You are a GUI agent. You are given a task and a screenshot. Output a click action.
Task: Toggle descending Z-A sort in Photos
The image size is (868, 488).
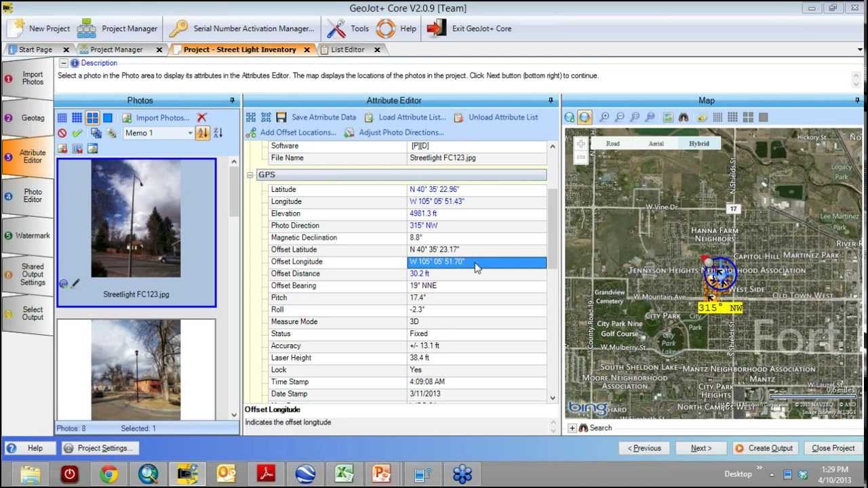click(x=218, y=134)
